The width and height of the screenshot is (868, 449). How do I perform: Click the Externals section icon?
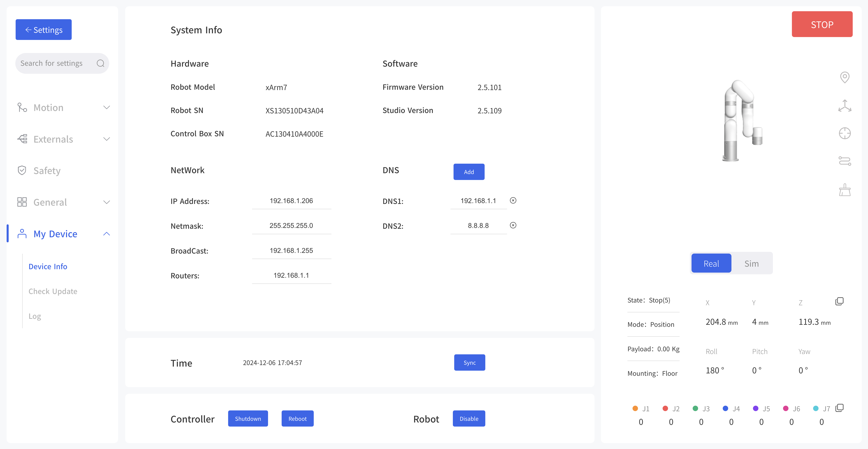tap(22, 139)
